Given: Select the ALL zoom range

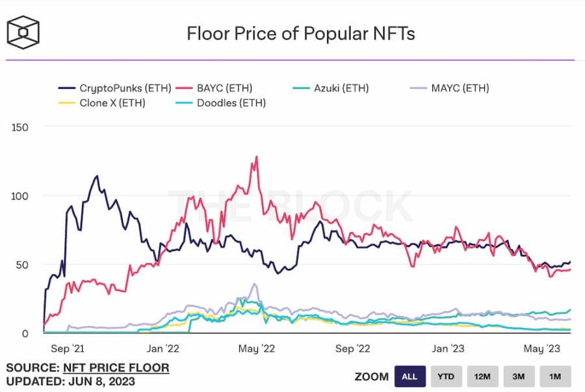Looking at the screenshot, I should [x=410, y=376].
